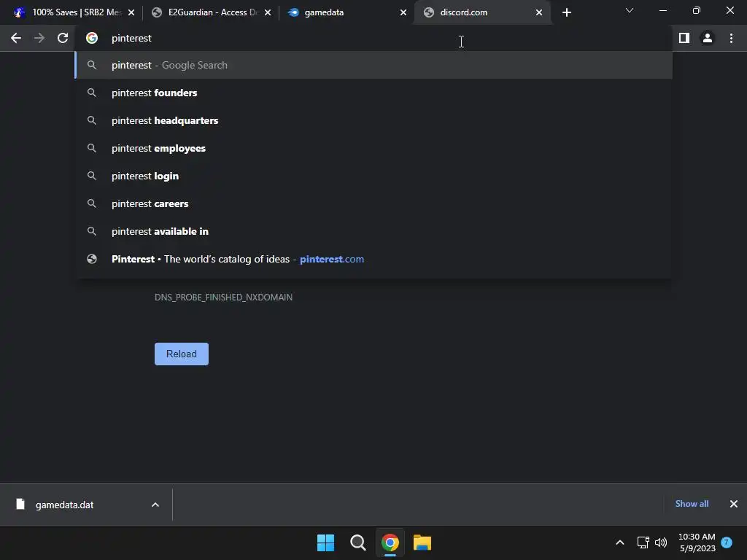
Task: Open the Chrome profile icon
Action: tap(708, 38)
